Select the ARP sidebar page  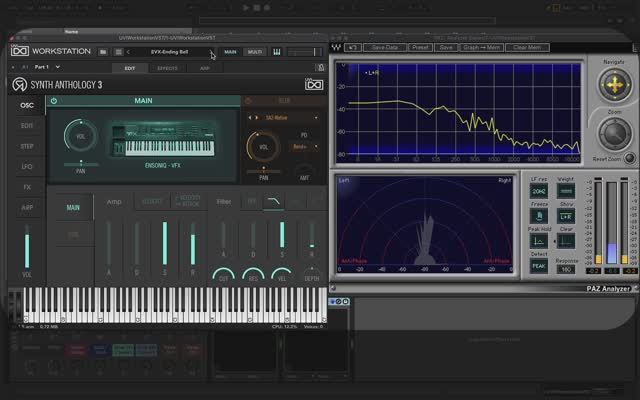click(27, 207)
